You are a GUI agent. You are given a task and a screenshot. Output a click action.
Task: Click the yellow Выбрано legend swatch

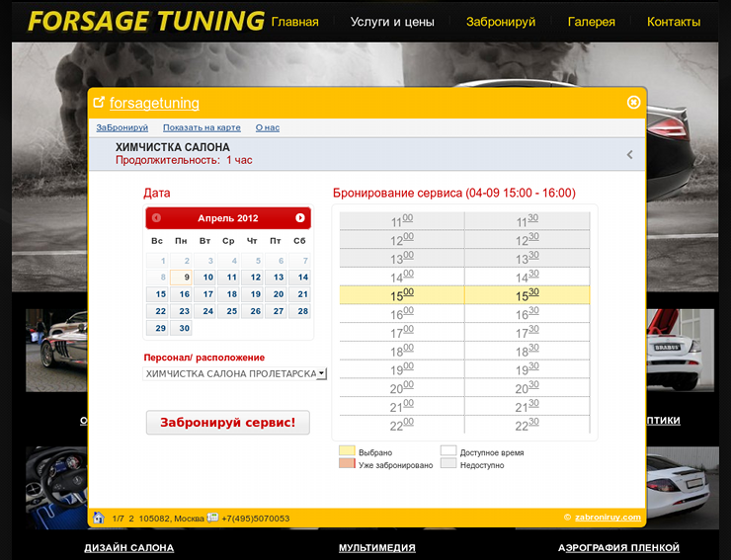347,450
